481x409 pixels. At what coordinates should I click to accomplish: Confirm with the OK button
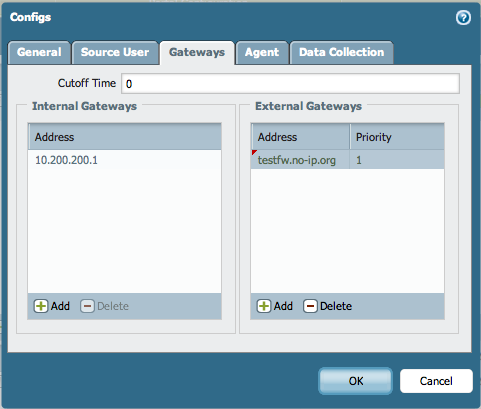(355, 381)
